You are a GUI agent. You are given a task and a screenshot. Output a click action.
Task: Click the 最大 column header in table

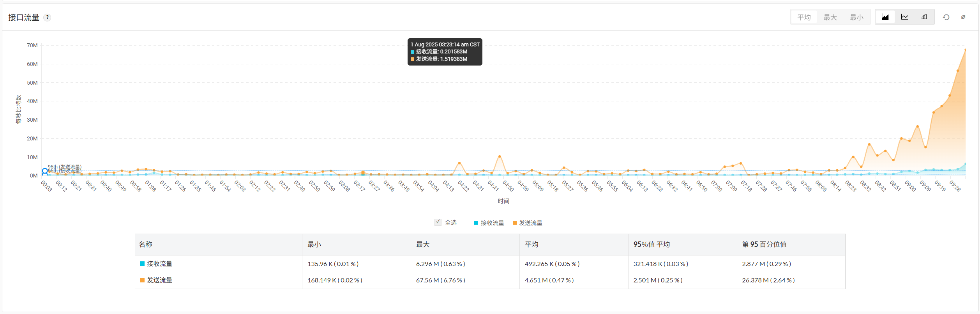click(x=423, y=244)
